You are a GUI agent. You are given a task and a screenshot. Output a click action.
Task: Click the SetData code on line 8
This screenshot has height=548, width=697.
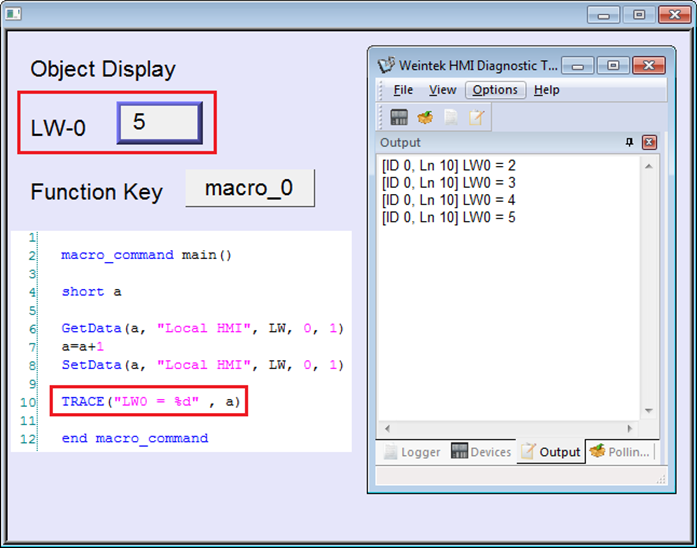pyautogui.click(x=202, y=365)
